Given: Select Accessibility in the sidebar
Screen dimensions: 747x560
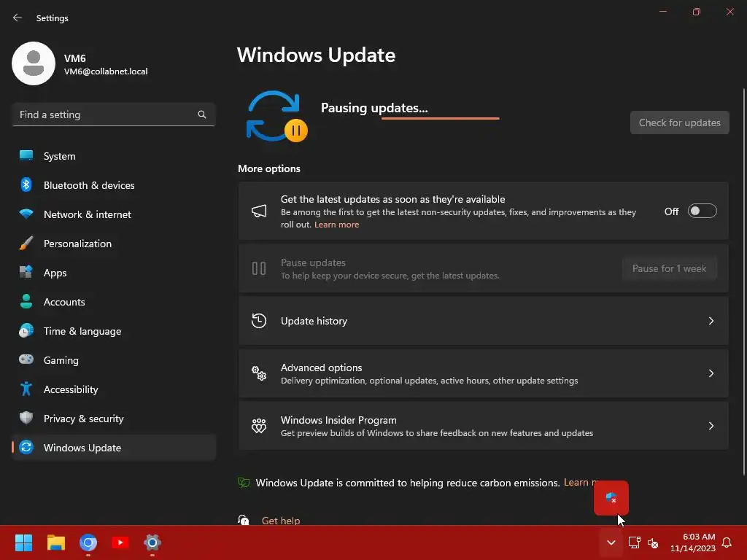Looking at the screenshot, I should pyautogui.click(x=114, y=389).
